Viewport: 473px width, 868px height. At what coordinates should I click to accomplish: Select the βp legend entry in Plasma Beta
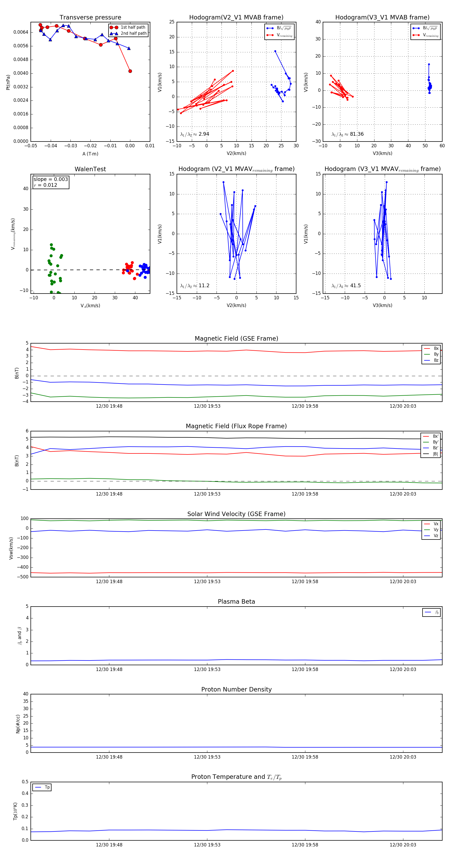pos(431,612)
